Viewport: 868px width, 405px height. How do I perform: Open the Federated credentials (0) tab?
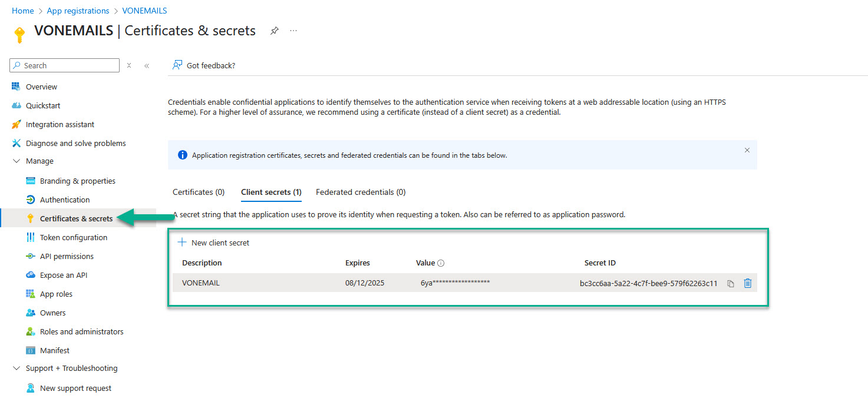tap(361, 192)
